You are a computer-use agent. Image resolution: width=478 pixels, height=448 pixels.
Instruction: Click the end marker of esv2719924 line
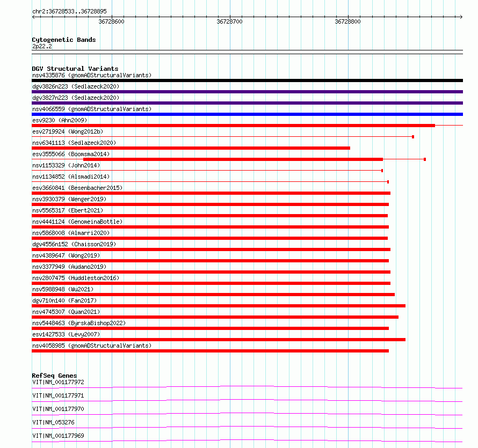click(413, 137)
